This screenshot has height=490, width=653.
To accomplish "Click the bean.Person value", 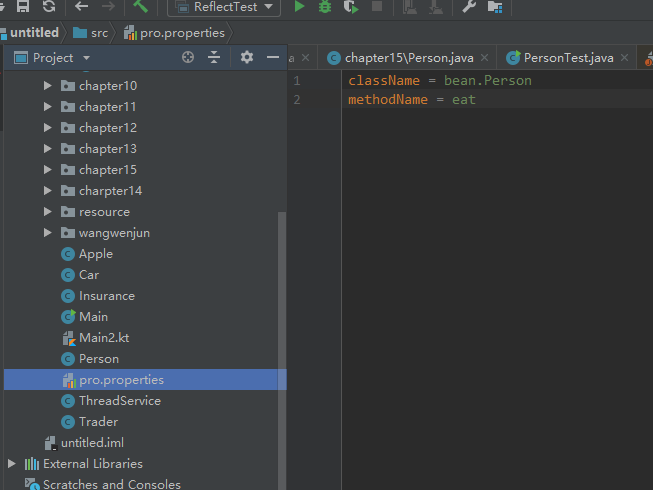I will click(x=488, y=80).
